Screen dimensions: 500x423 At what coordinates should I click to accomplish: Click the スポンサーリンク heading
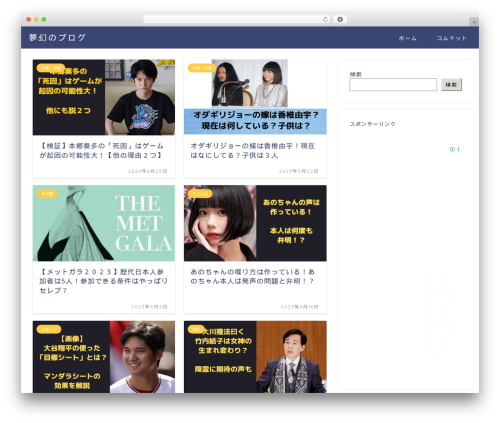[372, 124]
